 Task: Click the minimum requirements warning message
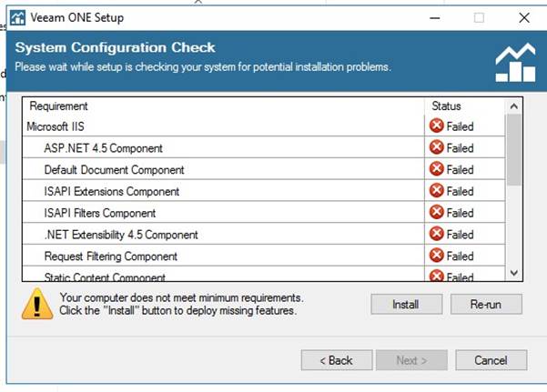pos(181,304)
